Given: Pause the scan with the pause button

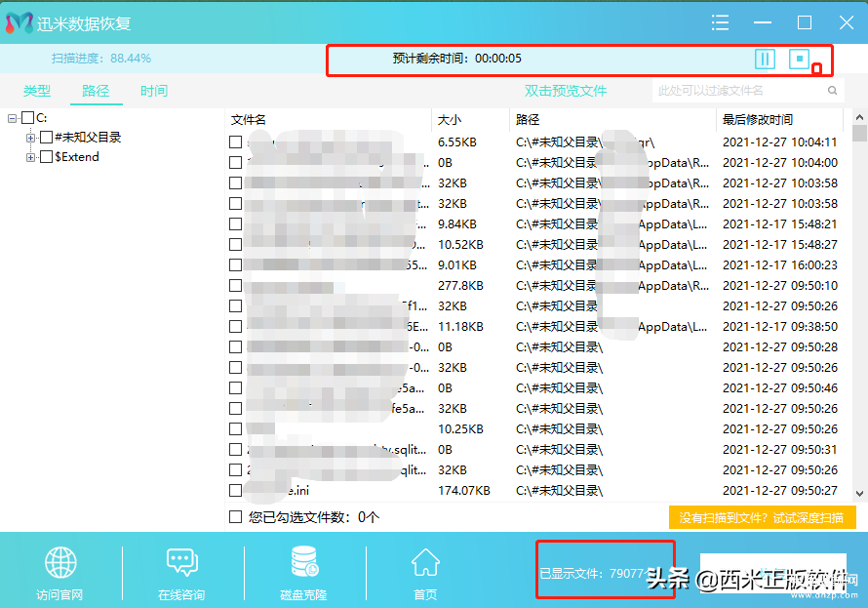Looking at the screenshot, I should click(765, 59).
